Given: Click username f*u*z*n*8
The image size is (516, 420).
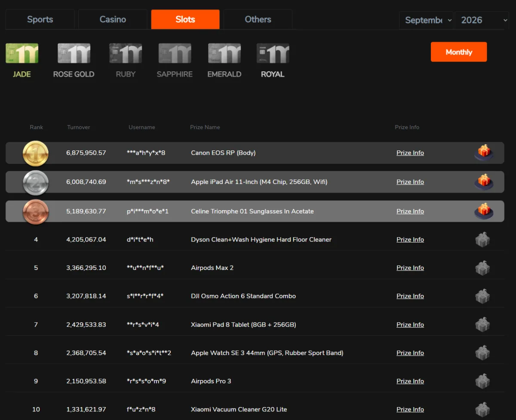Looking at the screenshot, I should [141, 410].
